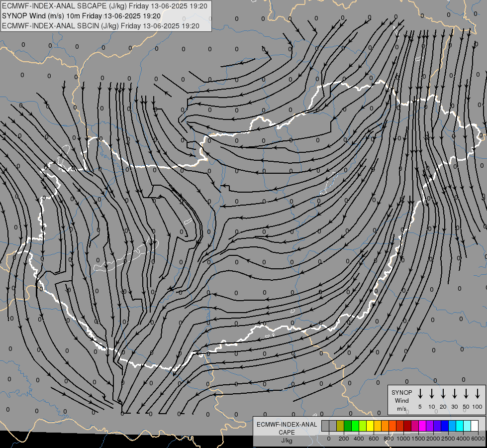Click the 2000 tick label on the CAPE scale
487x448 pixels.
(433, 439)
